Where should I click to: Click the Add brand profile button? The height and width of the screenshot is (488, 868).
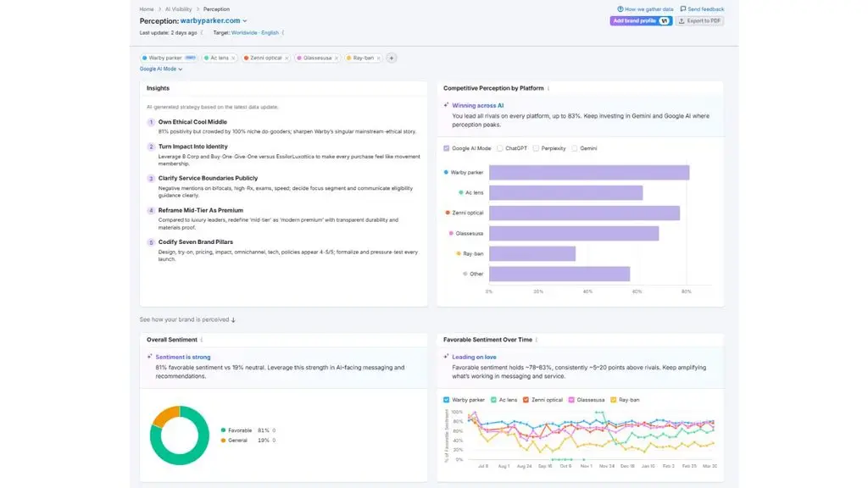[641, 21]
